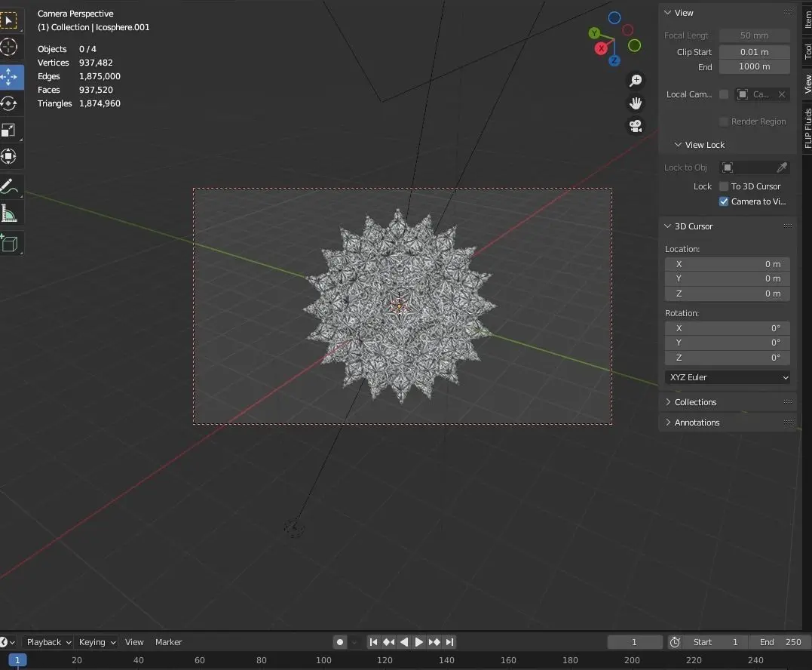
Task: Jump to previous keyframe
Action: (388, 642)
